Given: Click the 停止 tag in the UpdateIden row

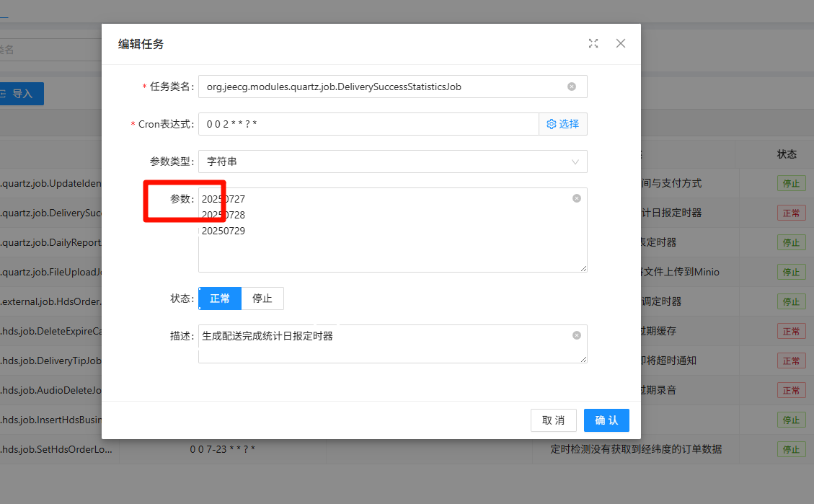Looking at the screenshot, I should pos(791,183).
